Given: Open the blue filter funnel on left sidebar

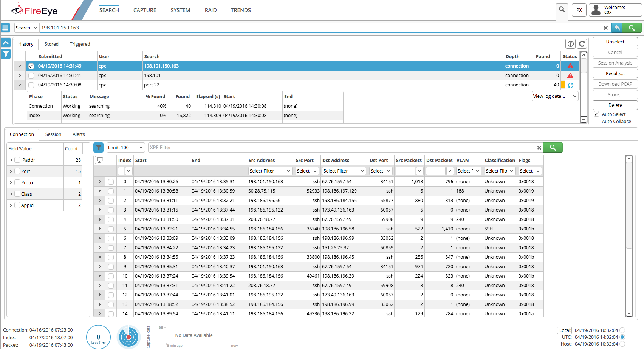Looking at the screenshot, I should coord(6,54).
